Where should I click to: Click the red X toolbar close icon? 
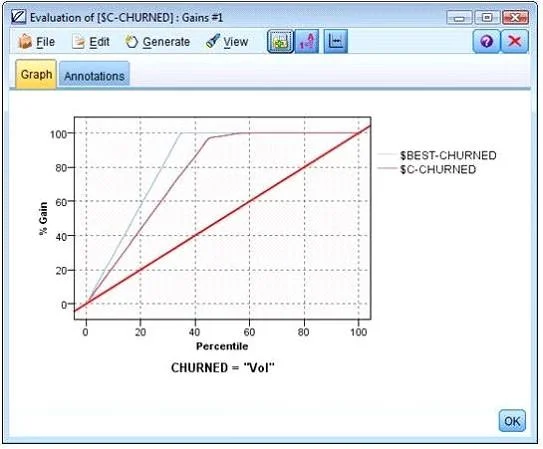tap(515, 42)
